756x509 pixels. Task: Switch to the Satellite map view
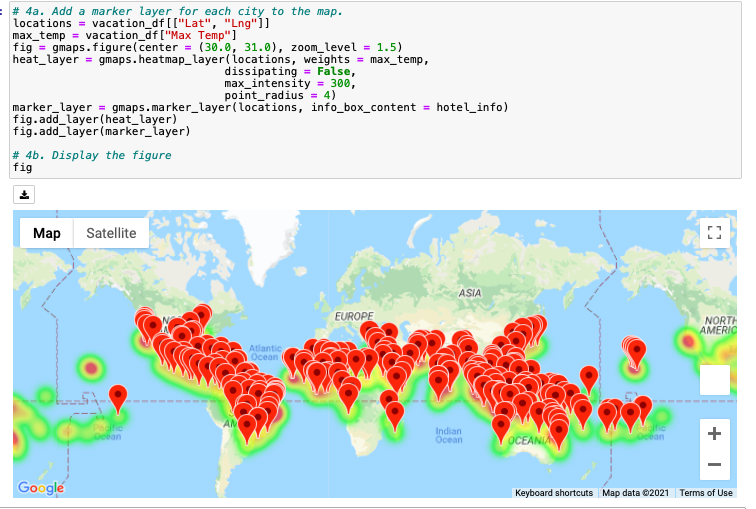coord(111,233)
